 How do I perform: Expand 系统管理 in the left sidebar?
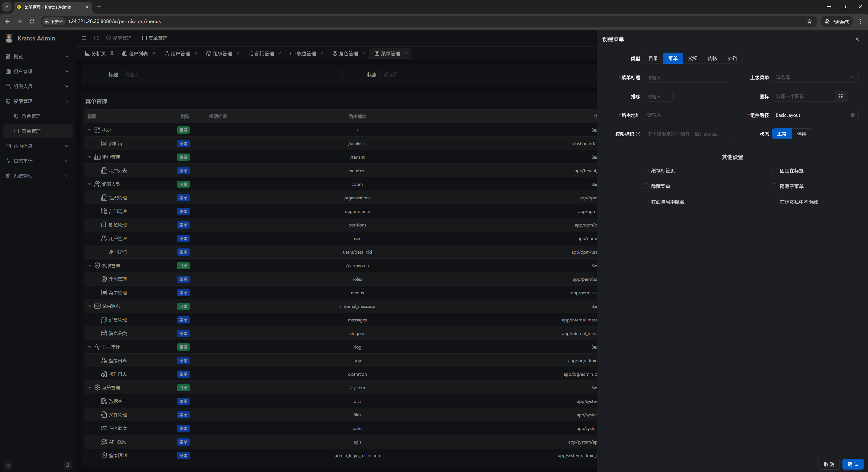click(x=37, y=176)
